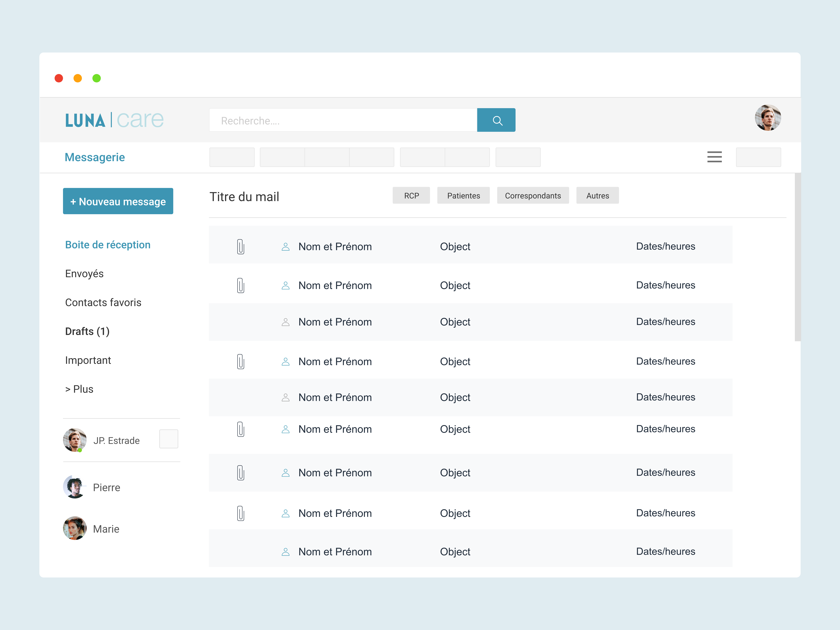Image resolution: width=840 pixels, height=630 pixels.
Task: Toggle the checkbox next to JP. Estrade
Action: [169, 439]
